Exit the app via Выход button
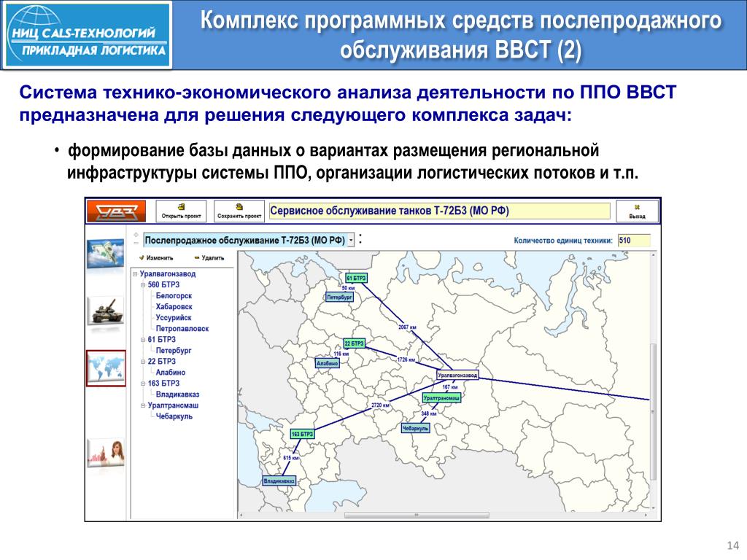This screenshot has width=747, height=560. (637, 211)
